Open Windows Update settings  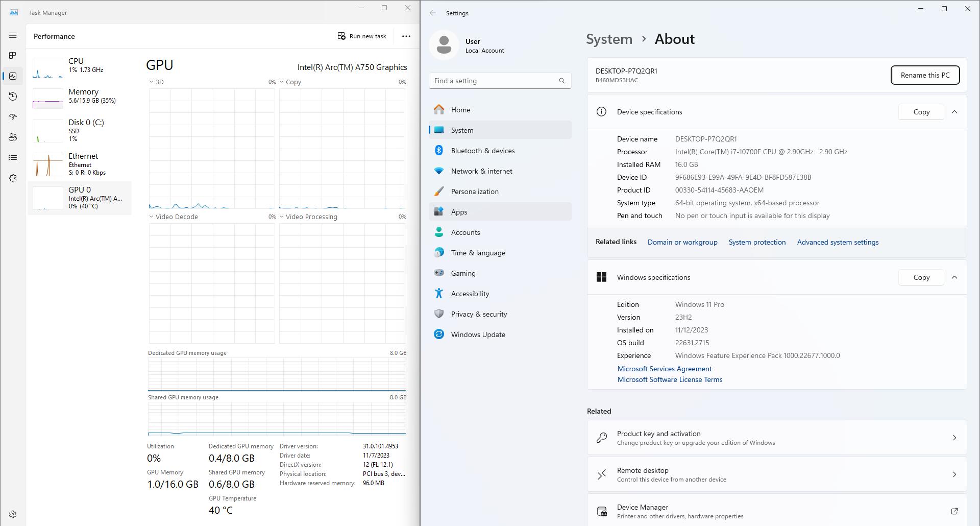tap(500, 334)
